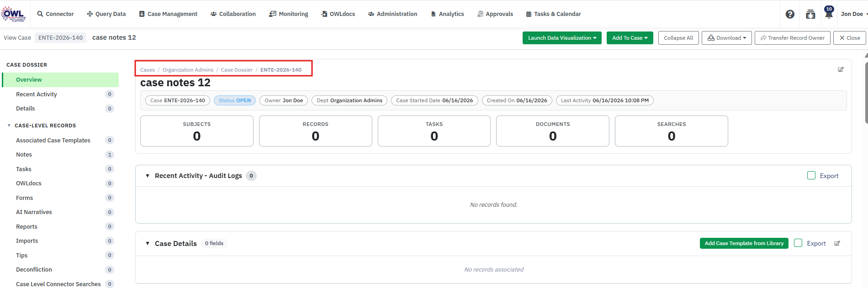This screenshot has height=288, width=868.
Task: Click the Status OPEN badge
Action: 235,100
